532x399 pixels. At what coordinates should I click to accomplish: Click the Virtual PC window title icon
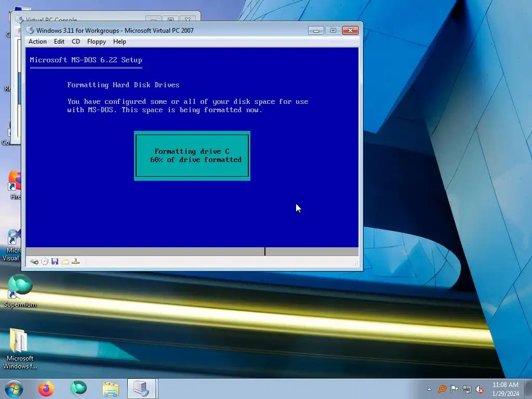point(30,30)
